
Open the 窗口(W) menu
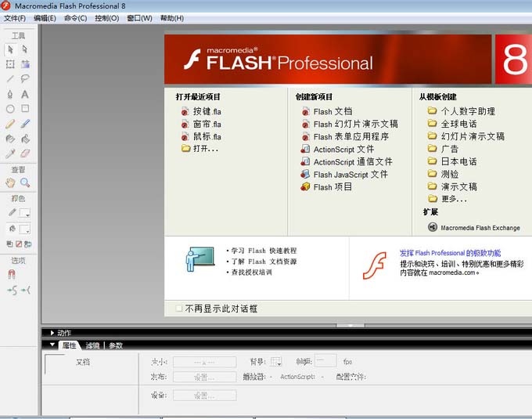tap(139, 18)
